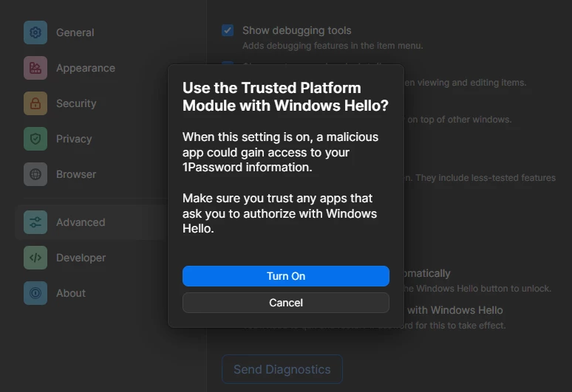Screen dimensions: 572x392
Task: Switch to the General settings label
Action: pyautogui.click(x=75, y=32)
